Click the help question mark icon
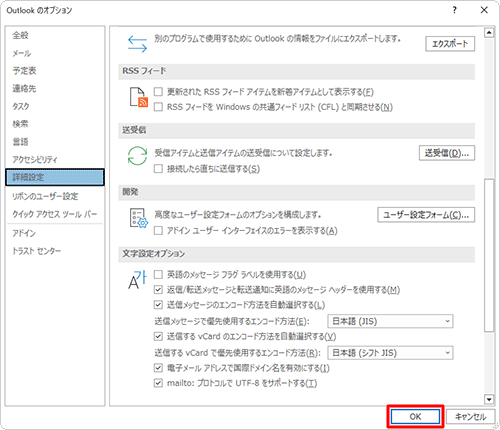The width and height of the screenshot is (500, 430). tap(455, 10)
